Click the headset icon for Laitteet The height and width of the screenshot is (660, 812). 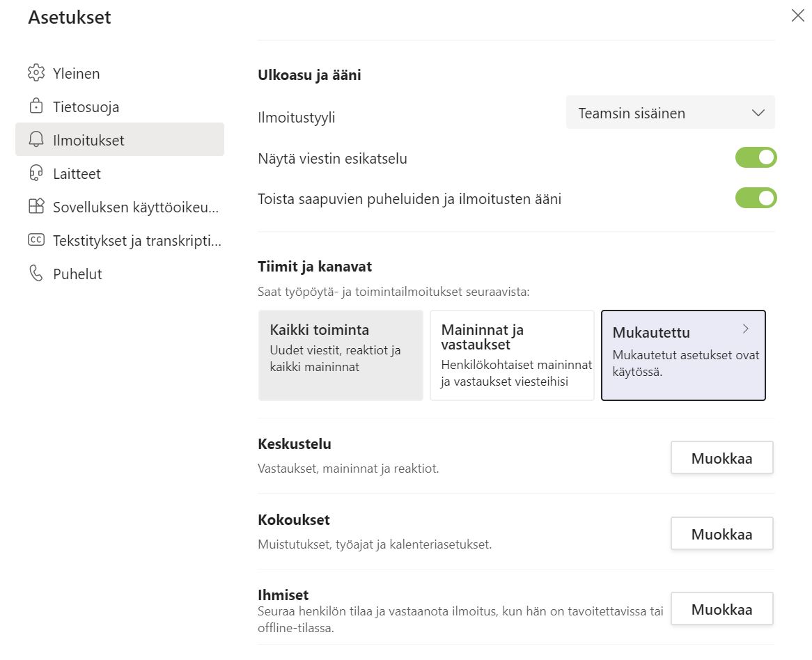tap(36, 173)
